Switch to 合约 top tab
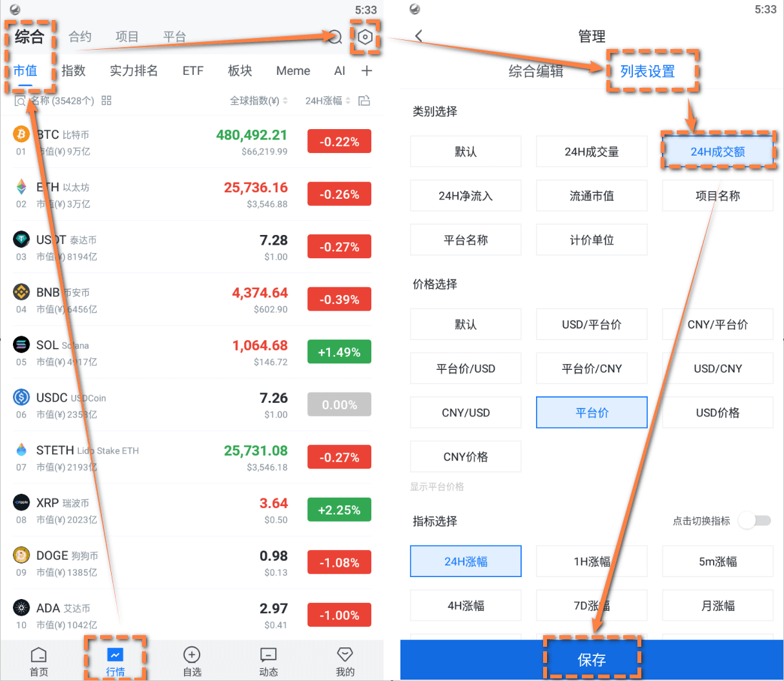This screenshot has height=681, width=784. coord(80,37)
